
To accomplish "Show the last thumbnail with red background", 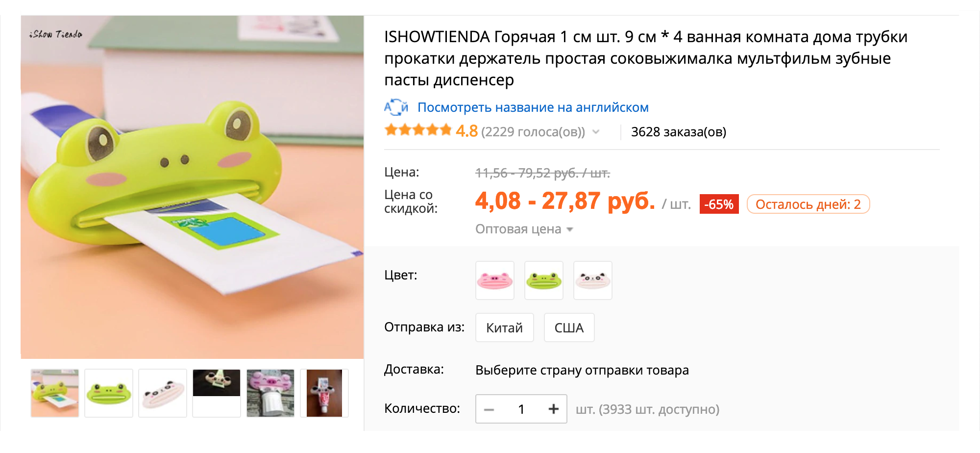I will pyautogui.click(x=324, y=393).
